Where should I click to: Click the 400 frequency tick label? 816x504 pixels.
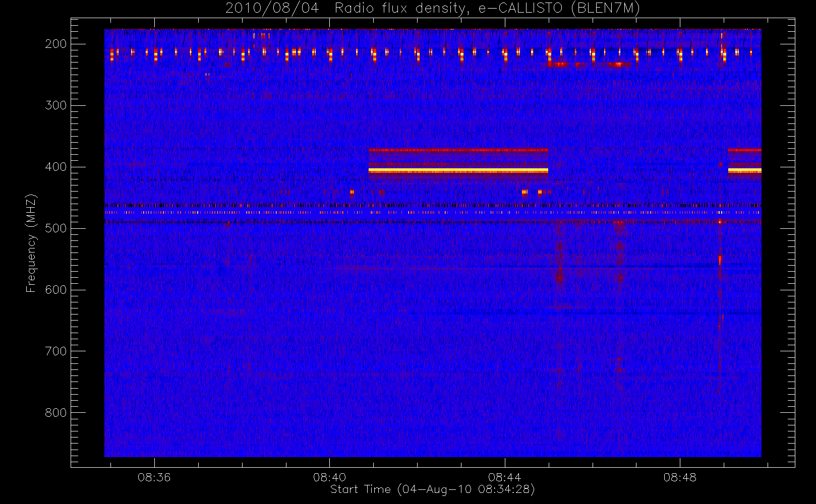pyautogui.click(x=55, y=167)
